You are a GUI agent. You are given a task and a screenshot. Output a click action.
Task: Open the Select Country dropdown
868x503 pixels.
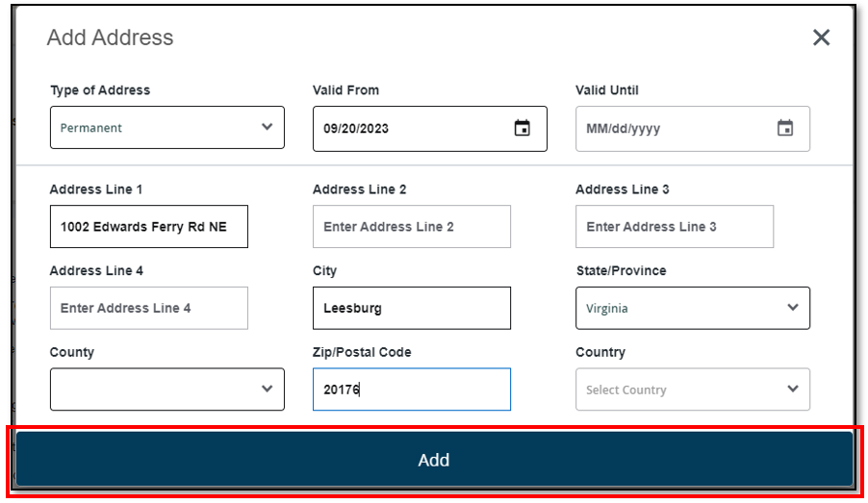coord(678,390)
